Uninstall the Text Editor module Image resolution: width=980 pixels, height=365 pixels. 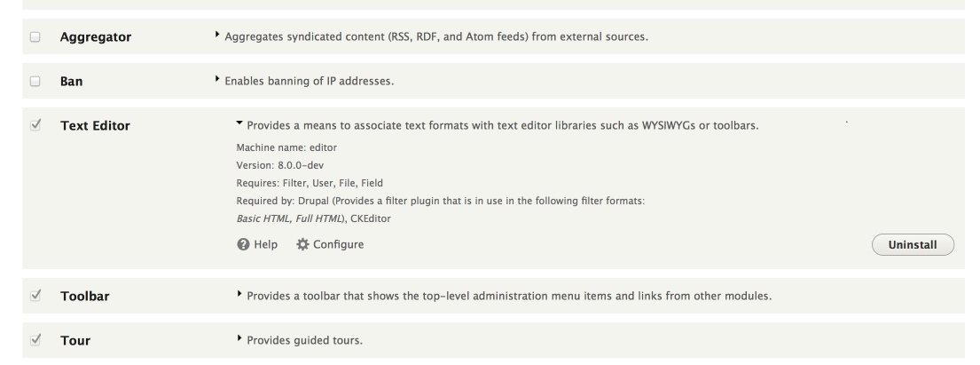point(913,245)
